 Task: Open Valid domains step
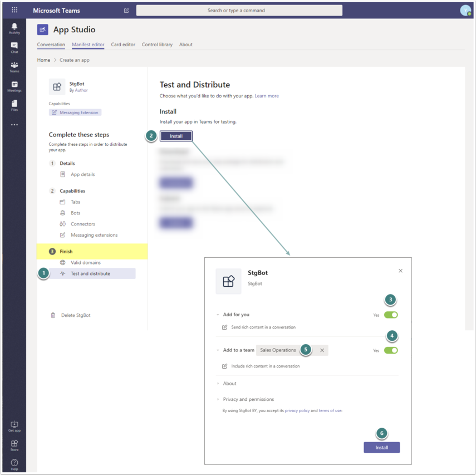[86, 262]
